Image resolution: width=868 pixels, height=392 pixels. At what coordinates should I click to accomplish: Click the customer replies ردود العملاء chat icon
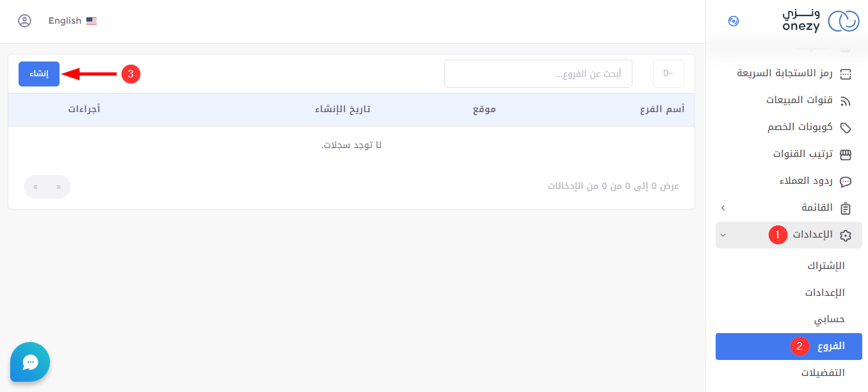[x=846, y=181]
